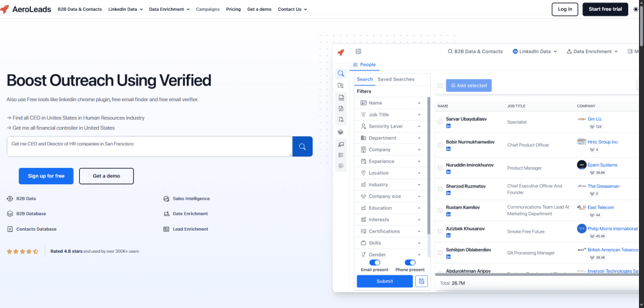The image size is (644, 308).
Task: Expand the Name filter
Action: click(391, 103)
